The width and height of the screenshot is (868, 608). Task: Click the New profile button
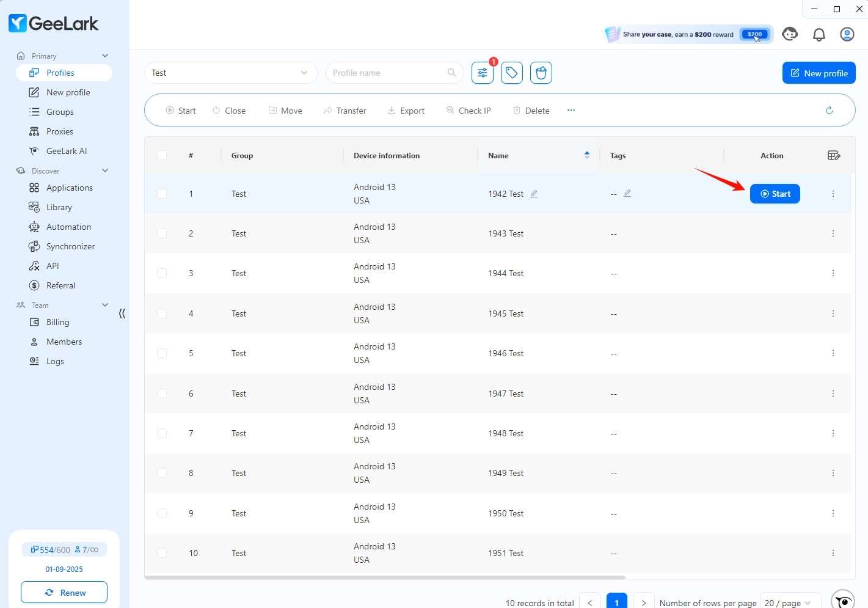pyautogui.click(x=819, y=73)
